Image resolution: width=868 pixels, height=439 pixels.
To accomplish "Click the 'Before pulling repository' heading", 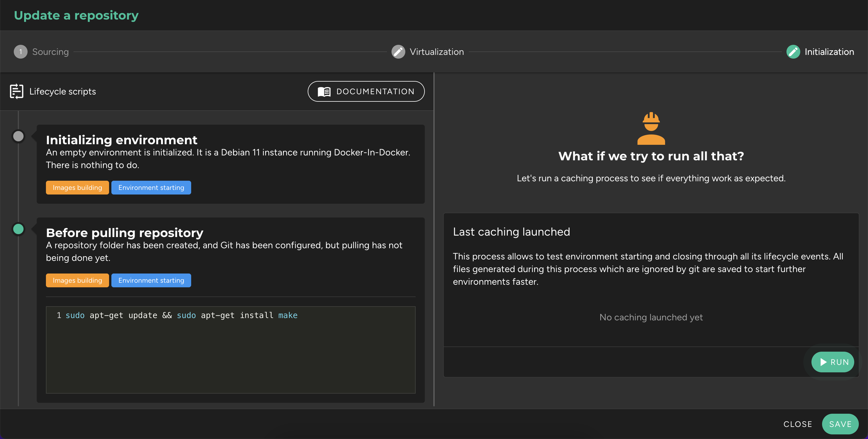I will pyautogui.click(x=125, y=233).
